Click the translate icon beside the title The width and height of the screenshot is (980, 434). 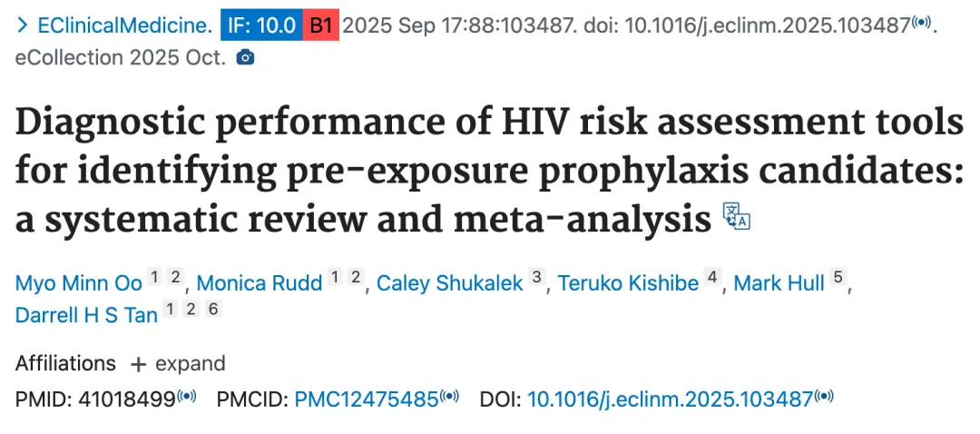(x=736, y=216)
